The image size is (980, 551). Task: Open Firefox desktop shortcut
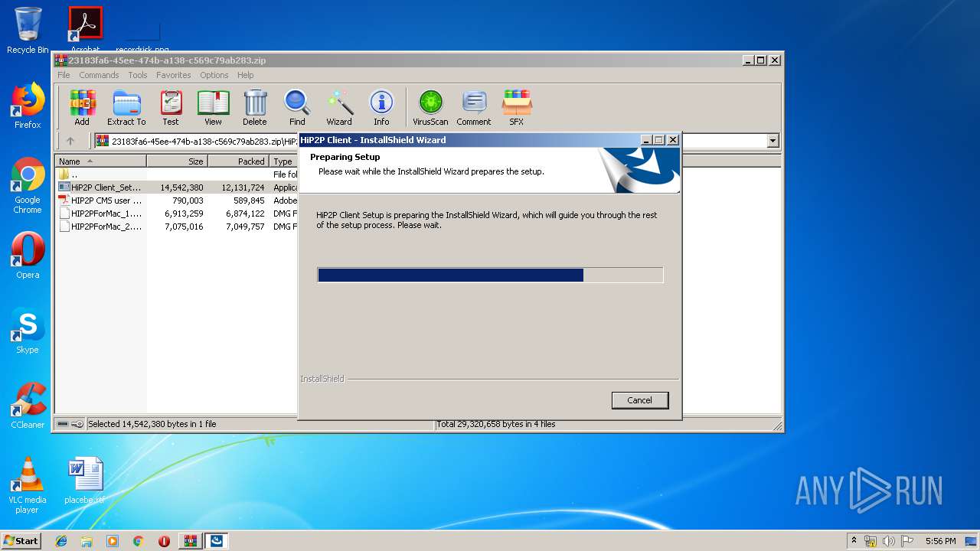[28, 106]
